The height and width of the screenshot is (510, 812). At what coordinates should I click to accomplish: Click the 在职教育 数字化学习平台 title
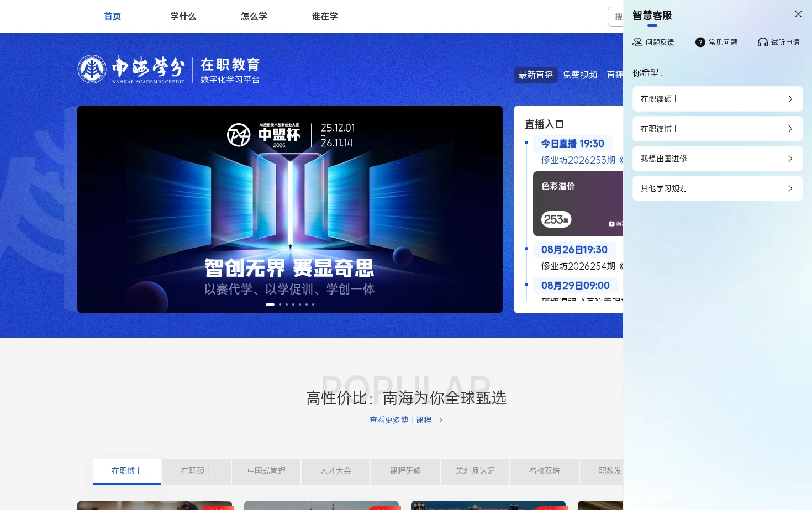coord(230,71)
